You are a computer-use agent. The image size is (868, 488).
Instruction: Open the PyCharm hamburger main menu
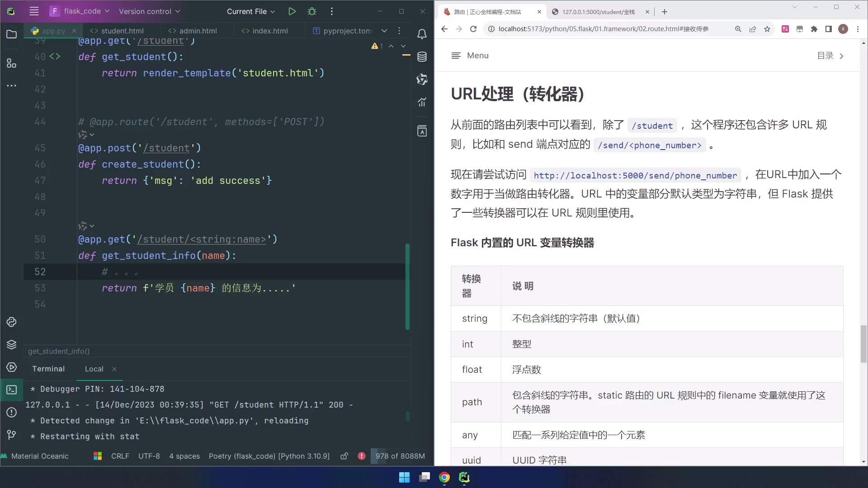tap(34, 11)
